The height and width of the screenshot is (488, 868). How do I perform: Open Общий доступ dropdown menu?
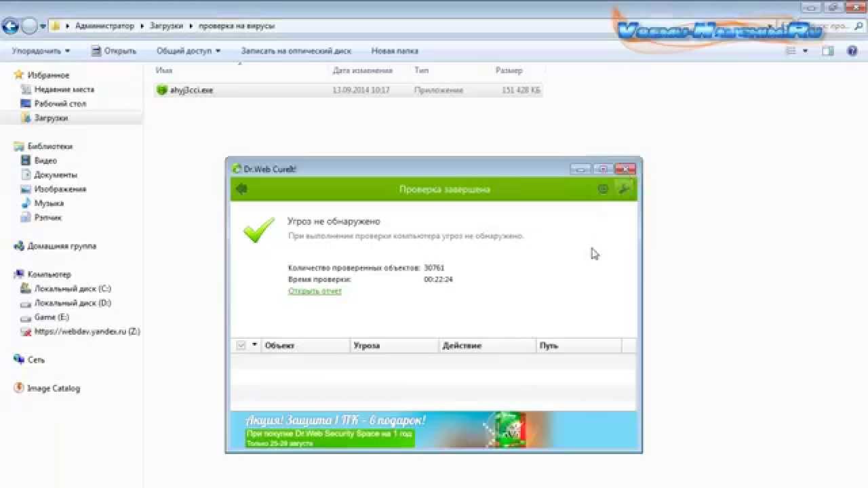click(189, 51)
